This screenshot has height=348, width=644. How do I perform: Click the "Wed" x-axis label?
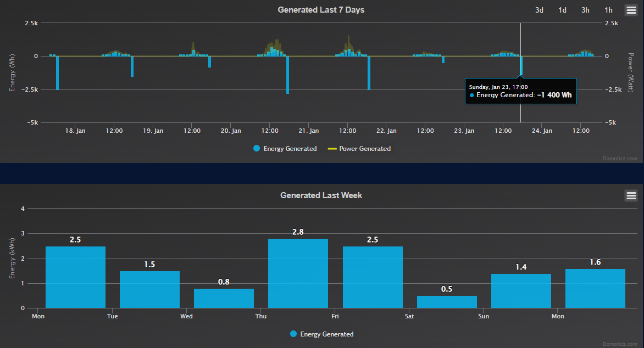coord(186,316)
